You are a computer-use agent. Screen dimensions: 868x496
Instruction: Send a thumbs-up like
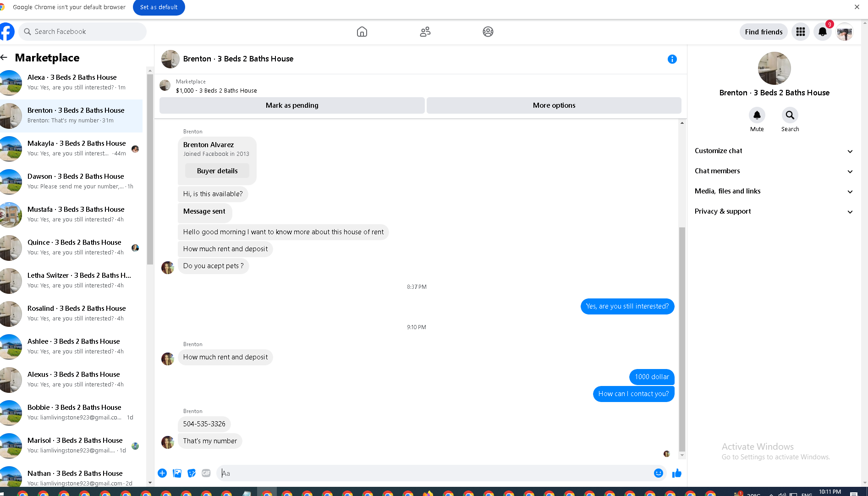677,473
